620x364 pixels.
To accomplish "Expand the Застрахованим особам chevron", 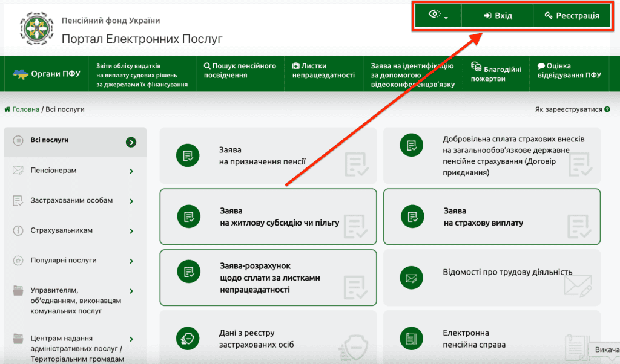I will pyautogui.click(x=131, y=201).
